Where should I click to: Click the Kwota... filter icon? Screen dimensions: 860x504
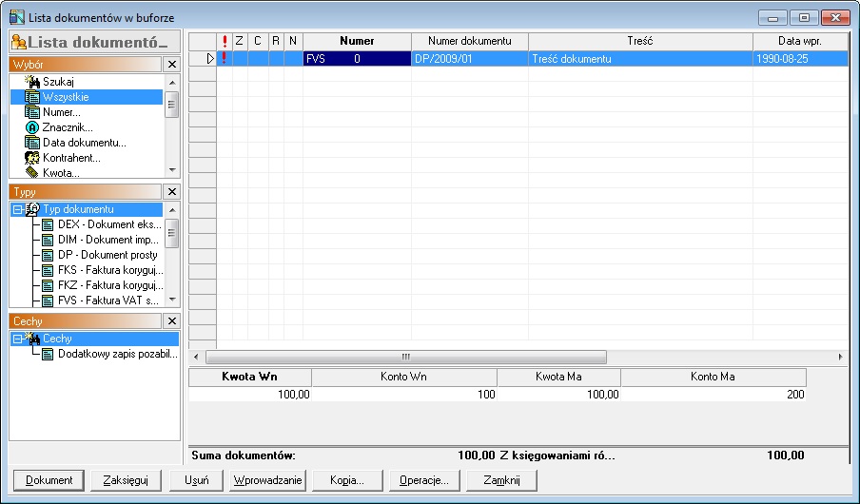pyautogui.click(x=31, y=172)
